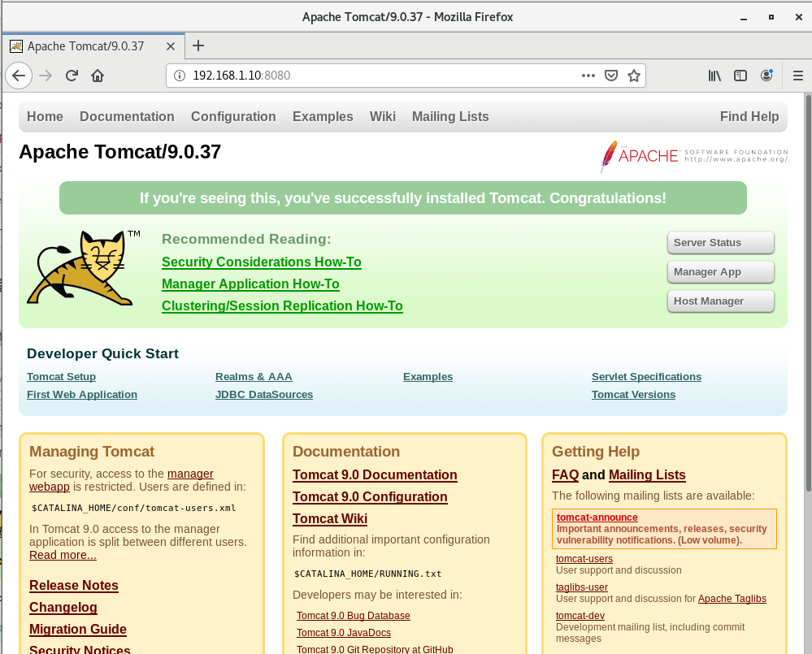Open Firefox hamburger menu
The image size is (812, 654).
[x=798, y=76]
